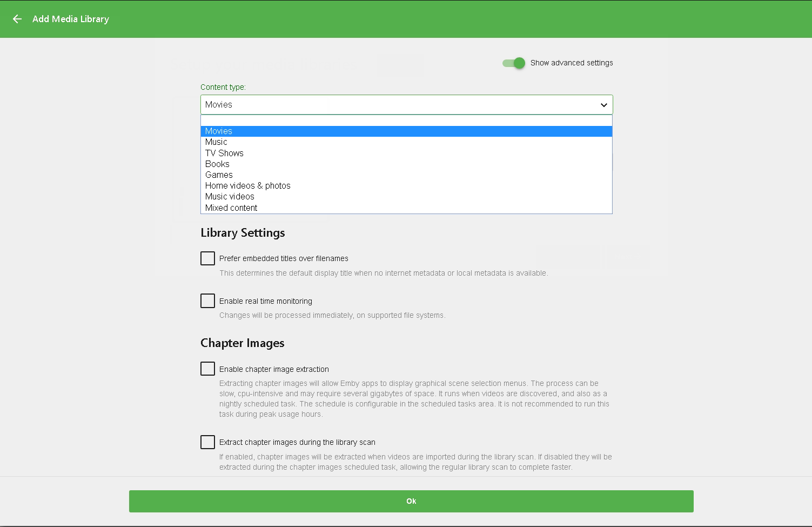Screen dimensions: 812x527
Task: Click the back arrow icon
Action: [x=17, y=19]
